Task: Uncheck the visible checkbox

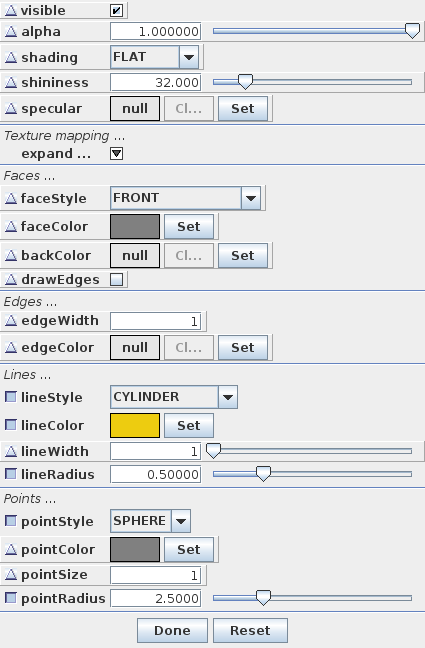Action: pos(117,10)
